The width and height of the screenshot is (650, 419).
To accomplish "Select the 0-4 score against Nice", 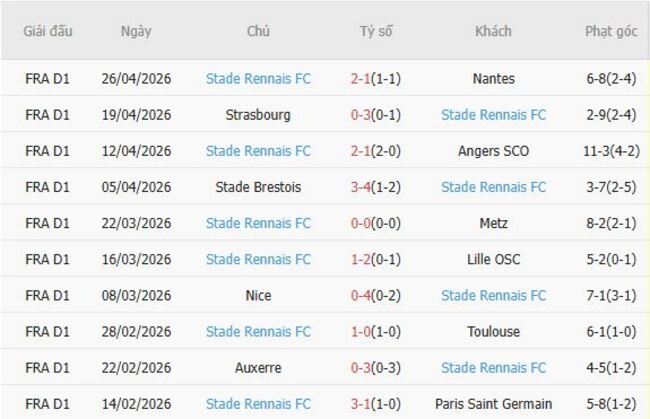I will click(x=361, y=295).
